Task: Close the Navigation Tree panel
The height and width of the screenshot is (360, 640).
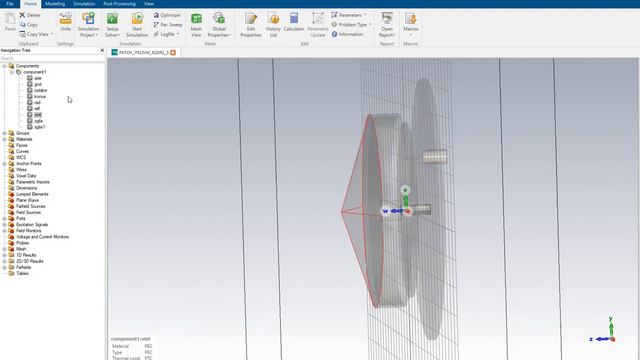Action: click(x=102, y=50)
